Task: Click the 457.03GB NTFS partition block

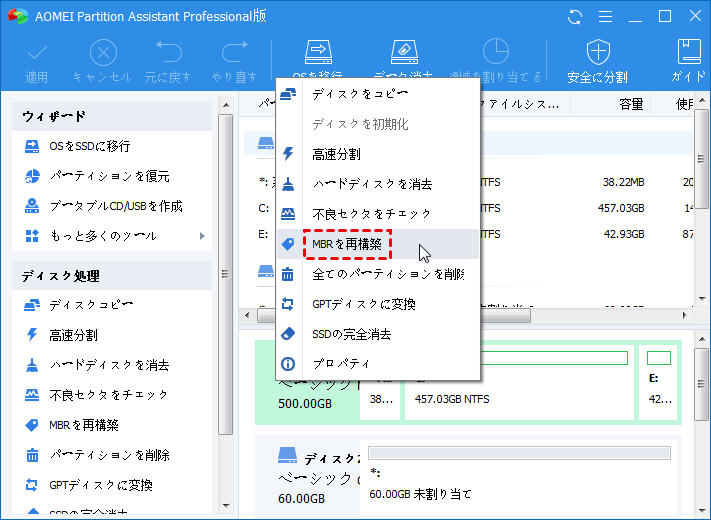Action: tap(519, 384)
